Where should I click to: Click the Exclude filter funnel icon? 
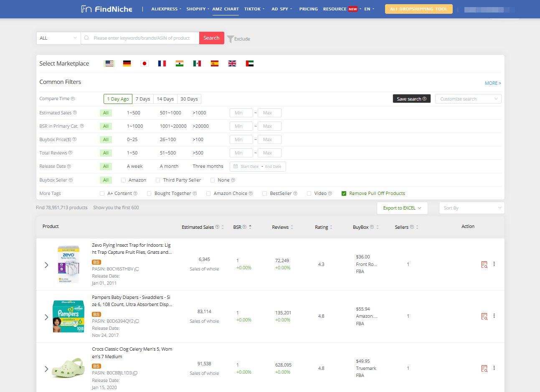click(x=231, y=38)
